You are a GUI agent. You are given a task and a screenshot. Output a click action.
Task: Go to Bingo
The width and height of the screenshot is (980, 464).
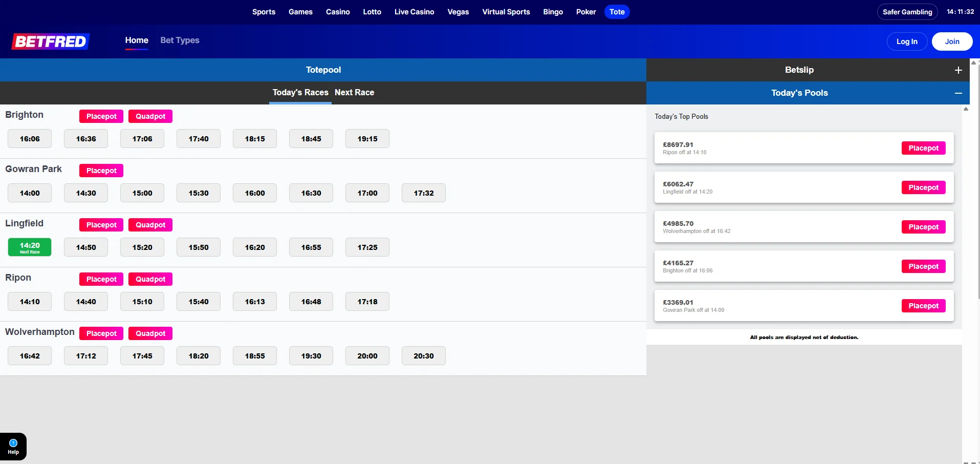[553, 12]
